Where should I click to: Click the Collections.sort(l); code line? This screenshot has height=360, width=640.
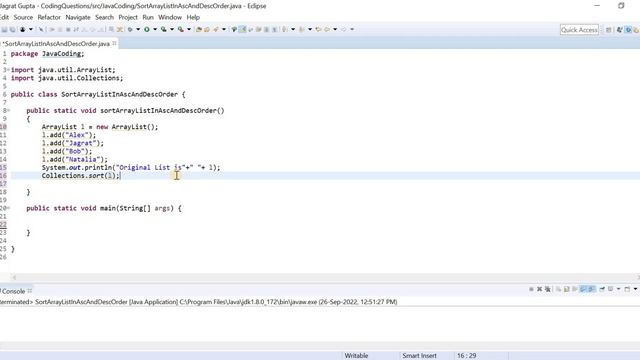click(x=81, y=176)
